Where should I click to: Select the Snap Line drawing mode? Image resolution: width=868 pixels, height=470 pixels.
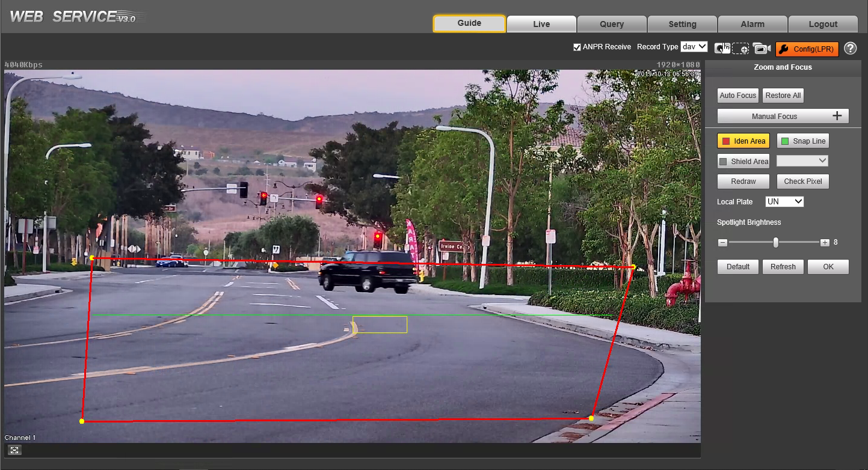[x=803, y=141]
